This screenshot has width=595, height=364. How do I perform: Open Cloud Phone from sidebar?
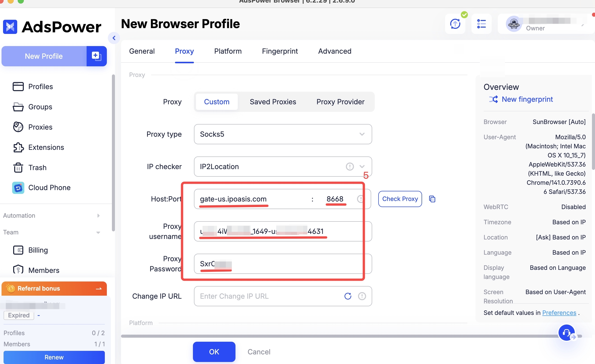tap(49, 188)
